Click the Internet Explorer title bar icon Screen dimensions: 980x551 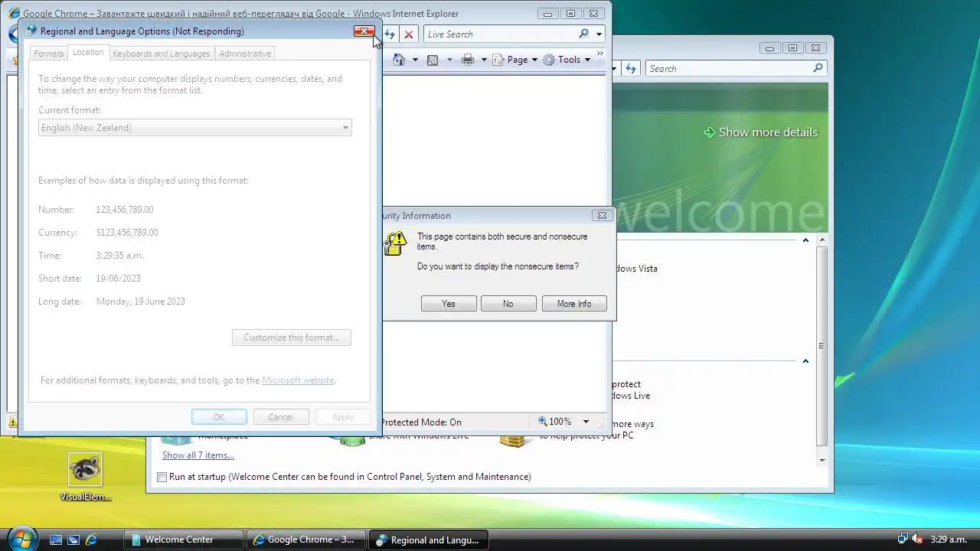pyautogui.click(x=14, y=13)
